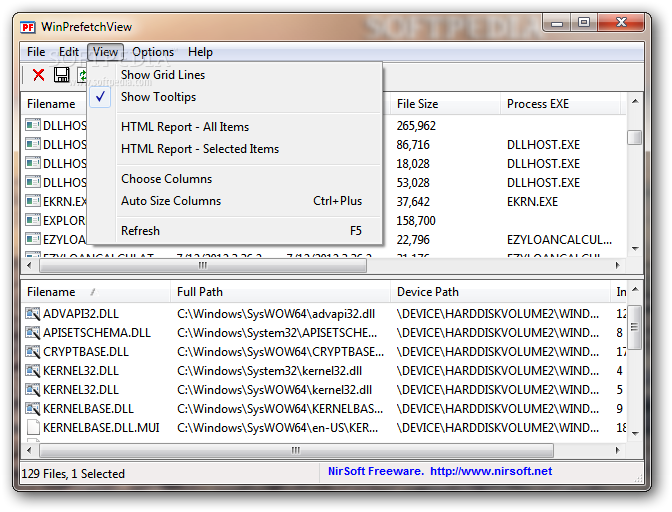Click the EZYLOANCALCUL... process cell
This screenshot has width=672, height=512.
(x=559, y=240)
